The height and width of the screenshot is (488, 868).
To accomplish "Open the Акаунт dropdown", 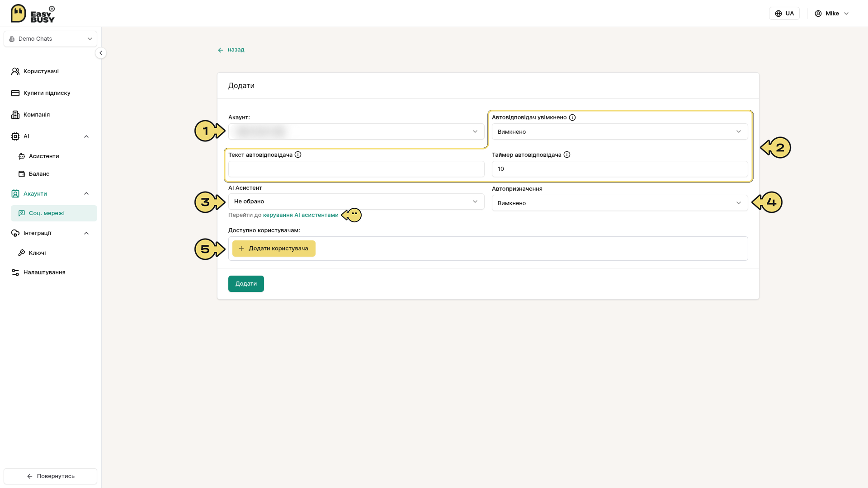I will [x=356, y=131].
